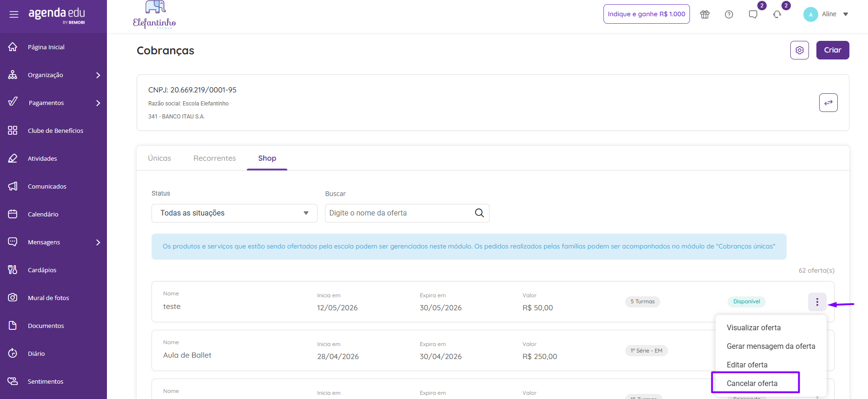The width and height of the screenshot is (868, 399).
Task: Click the three-dot menu for teste offer
Action: pyautogui.click(x=817, y=302)
